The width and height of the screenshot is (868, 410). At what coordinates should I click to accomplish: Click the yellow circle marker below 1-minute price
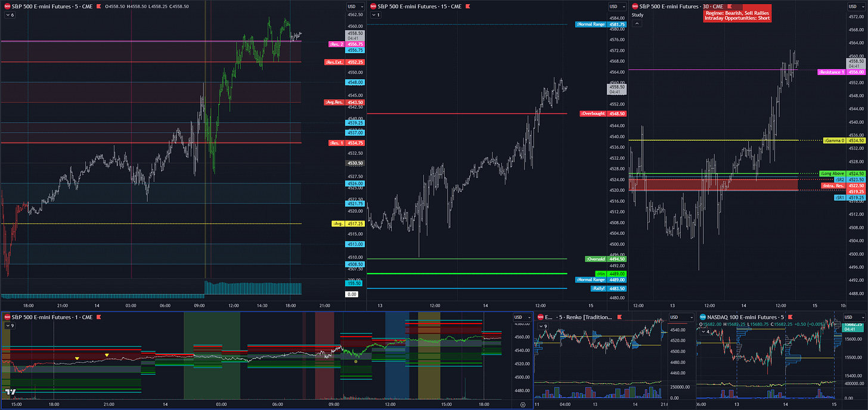(x=355, y=361)
